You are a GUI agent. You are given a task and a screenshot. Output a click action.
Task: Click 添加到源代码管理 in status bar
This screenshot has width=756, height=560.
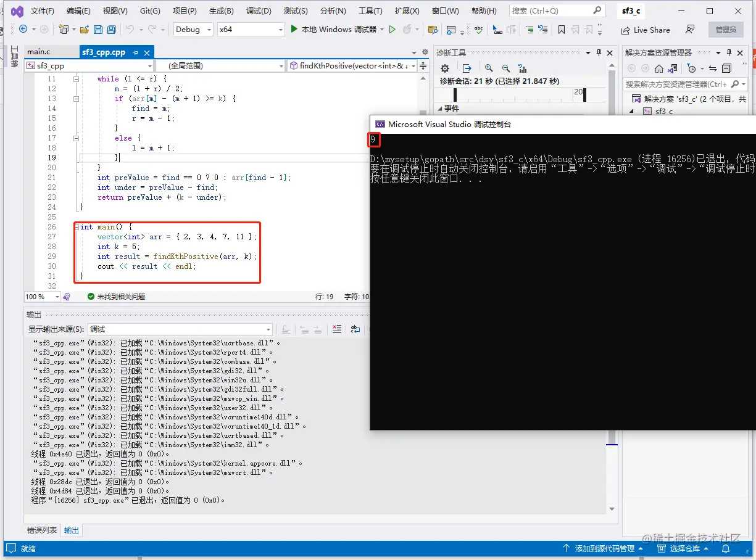pyautogui.click(x=603, y=548)
